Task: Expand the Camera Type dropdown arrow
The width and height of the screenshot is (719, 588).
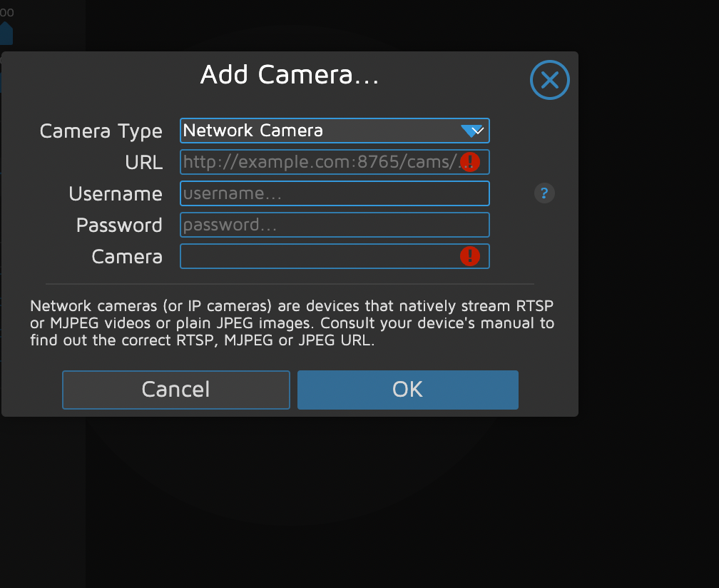Action: [x=473, y=131]
